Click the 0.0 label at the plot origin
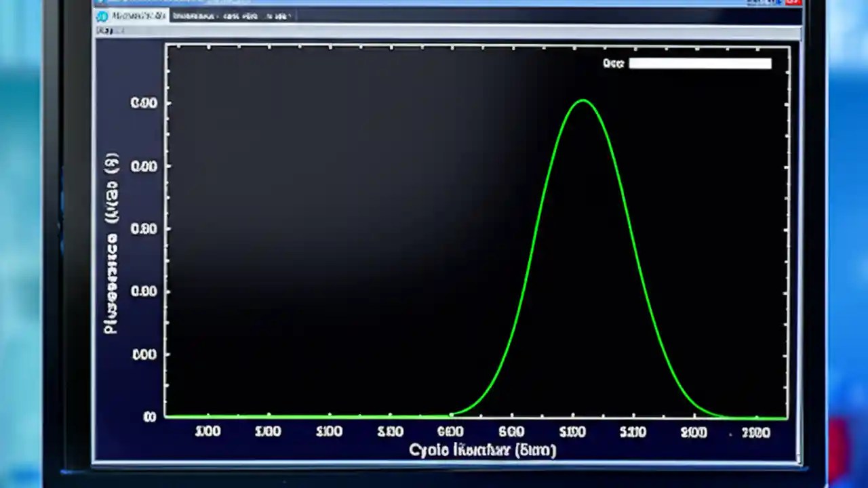 coord(150,417)
